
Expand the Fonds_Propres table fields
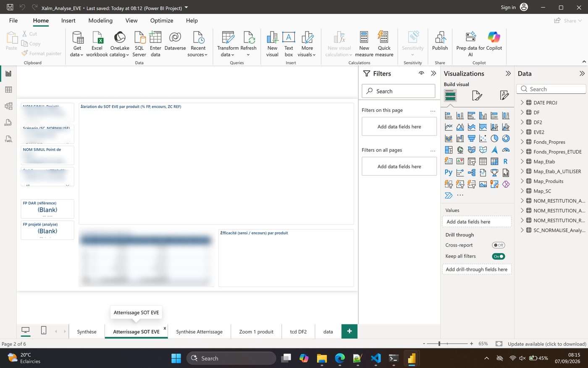pyautogui.click(x=522, y=142)
